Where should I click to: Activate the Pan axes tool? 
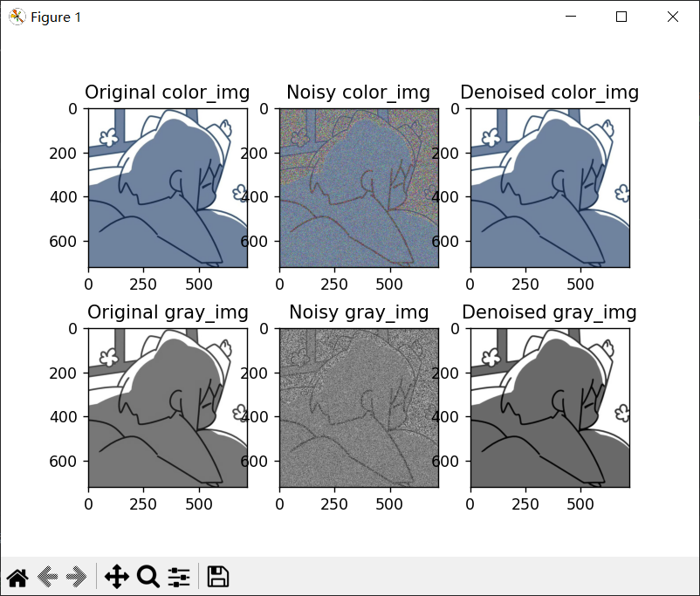[x=116, y=576]
